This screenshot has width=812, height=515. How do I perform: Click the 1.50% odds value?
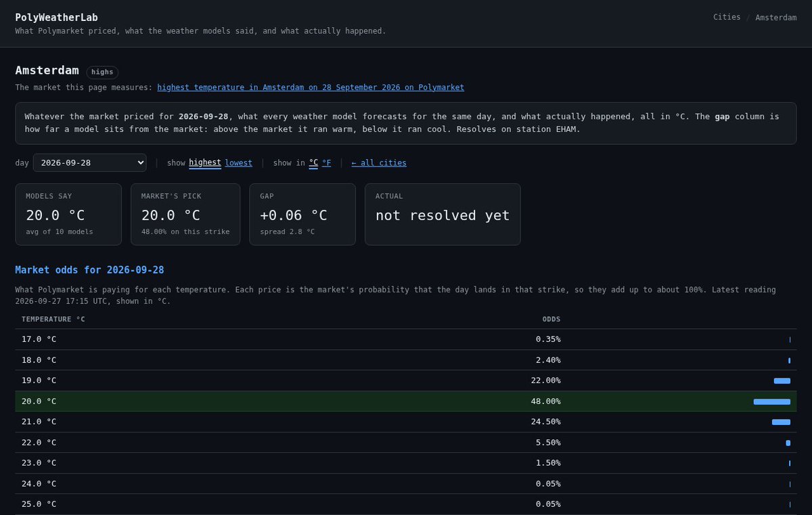coord(548,463)
